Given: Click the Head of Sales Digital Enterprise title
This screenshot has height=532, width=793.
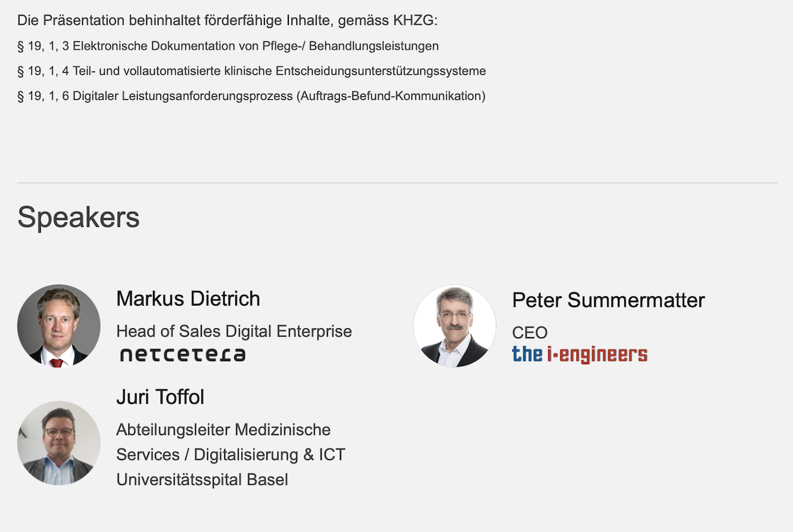Looking at the screenshot, I should point(234,331).
